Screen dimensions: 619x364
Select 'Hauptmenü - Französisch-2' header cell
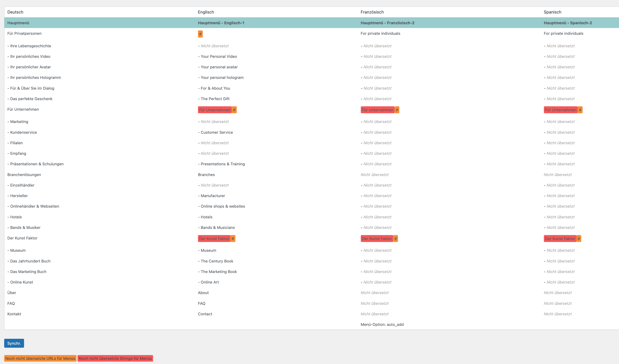click(387, 23)
